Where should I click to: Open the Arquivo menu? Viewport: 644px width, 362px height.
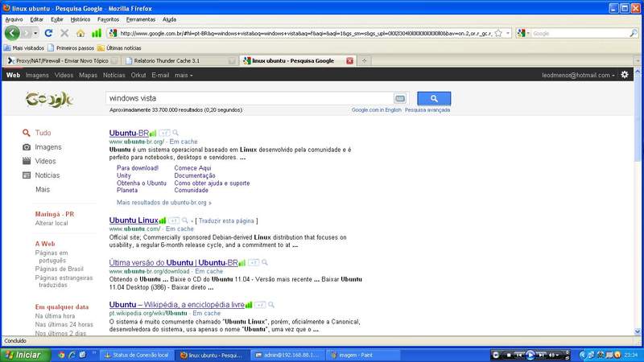(14, 19)
